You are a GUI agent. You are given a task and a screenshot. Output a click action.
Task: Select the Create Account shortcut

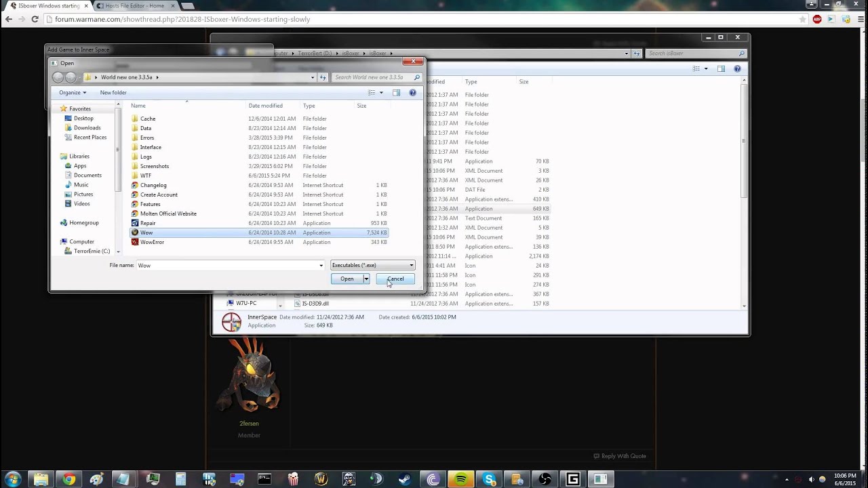click(159, 195)
